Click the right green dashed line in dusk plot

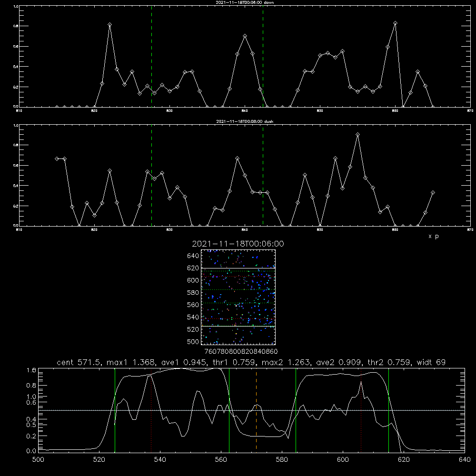[263, 175]
